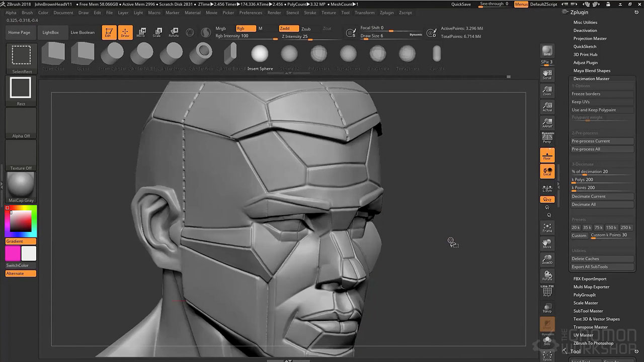
Task: Click the PolyF line fill icon
Action: (547, 292)
